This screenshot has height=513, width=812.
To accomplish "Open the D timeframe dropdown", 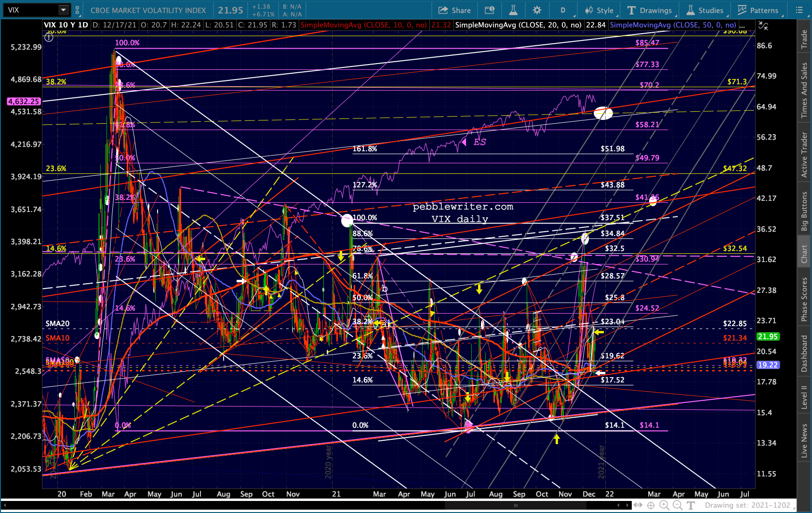I will pyautogui.click(x=562, y=10).
